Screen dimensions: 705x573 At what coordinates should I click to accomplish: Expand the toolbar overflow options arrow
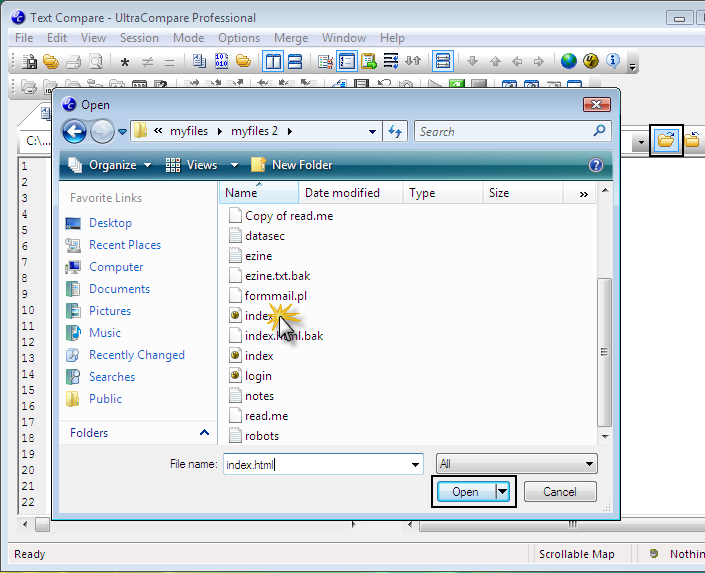click(633, 66)
